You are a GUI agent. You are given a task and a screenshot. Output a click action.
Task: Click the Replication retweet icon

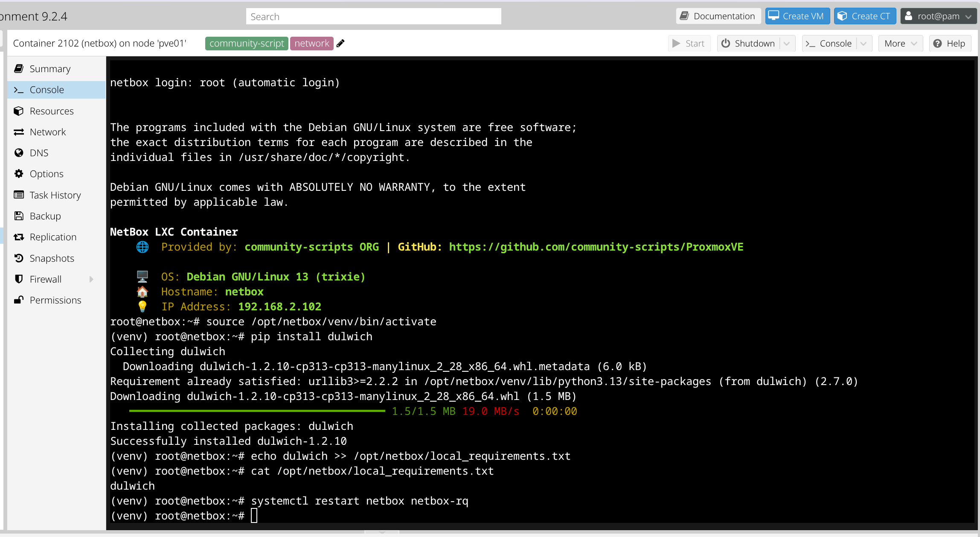19,237
